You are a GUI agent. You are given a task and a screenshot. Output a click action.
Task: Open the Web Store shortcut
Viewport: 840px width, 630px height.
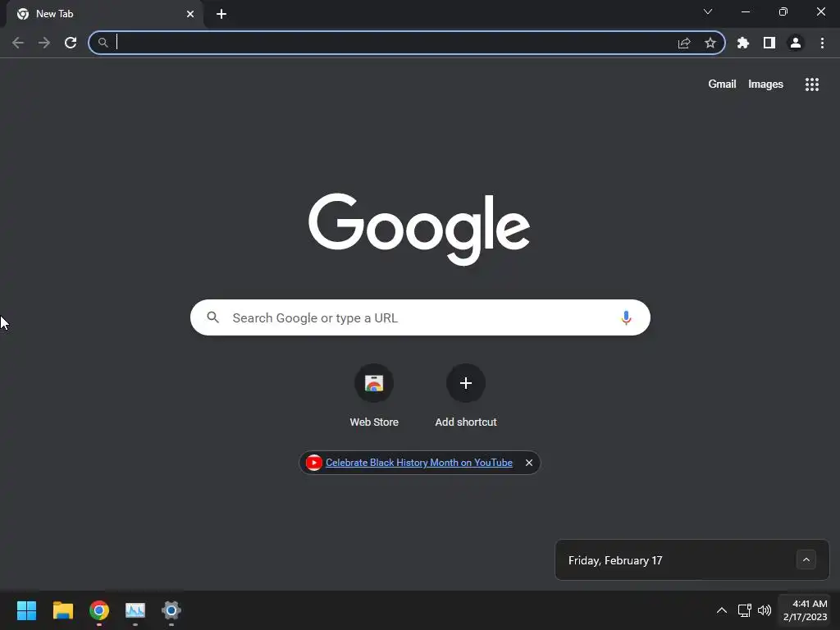(374, 396)
